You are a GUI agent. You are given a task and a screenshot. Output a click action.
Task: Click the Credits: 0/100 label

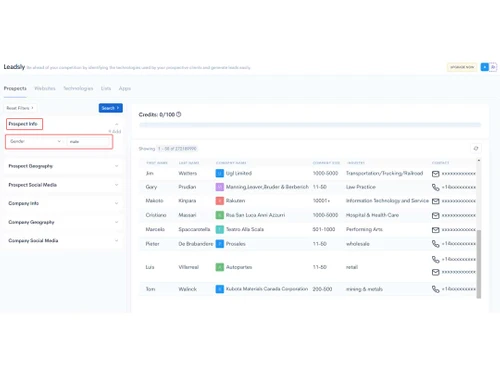(157, 114)
